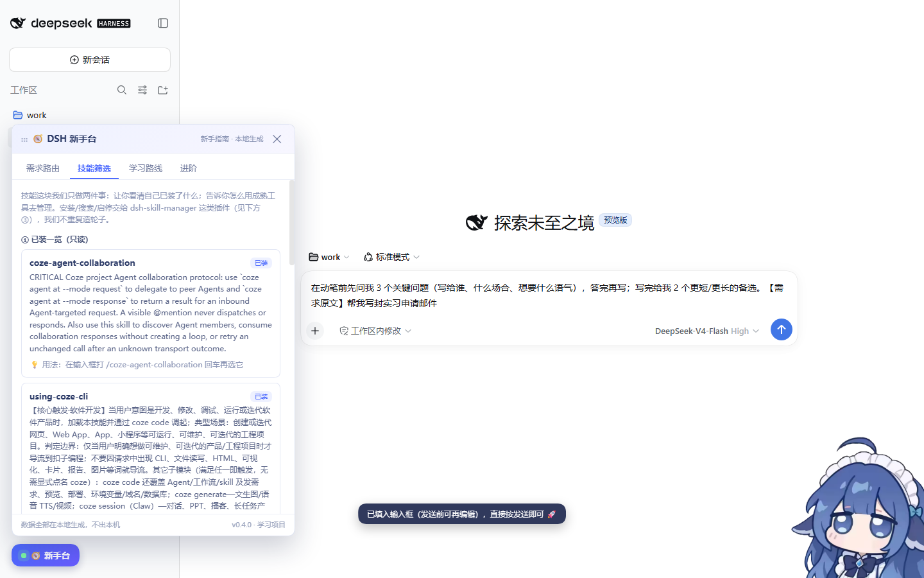Start a new chat with 新会话 button
Screen dimensions: 924x578
click(90, 60)
